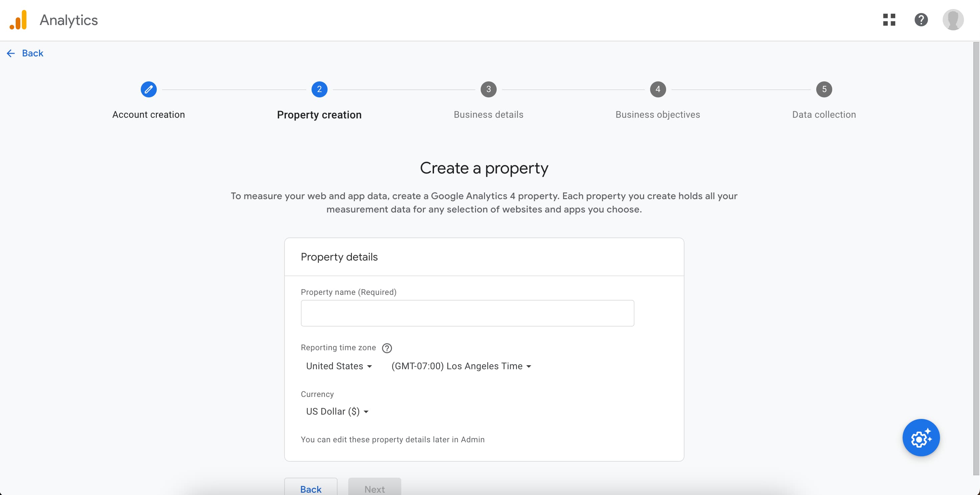The height and width of the screenshot is (495, 980).
Task: Open the help question mark icon
Action: tap(921, 20)
